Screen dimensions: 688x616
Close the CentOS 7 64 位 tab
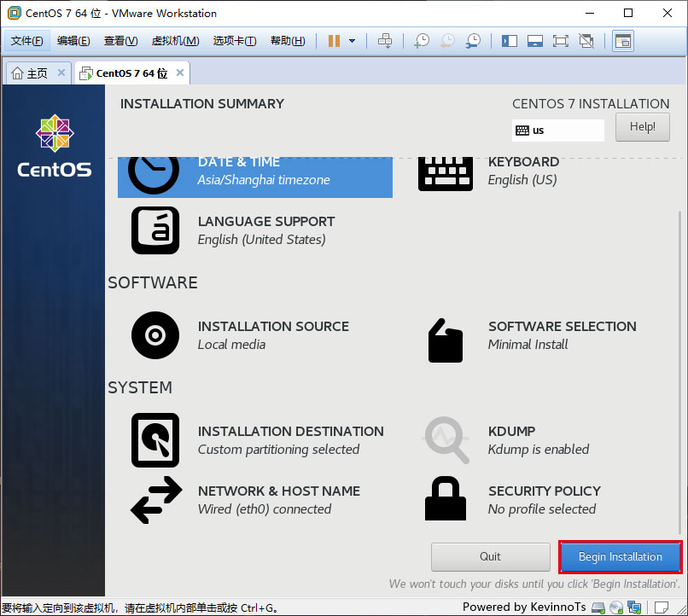(180, 73)
